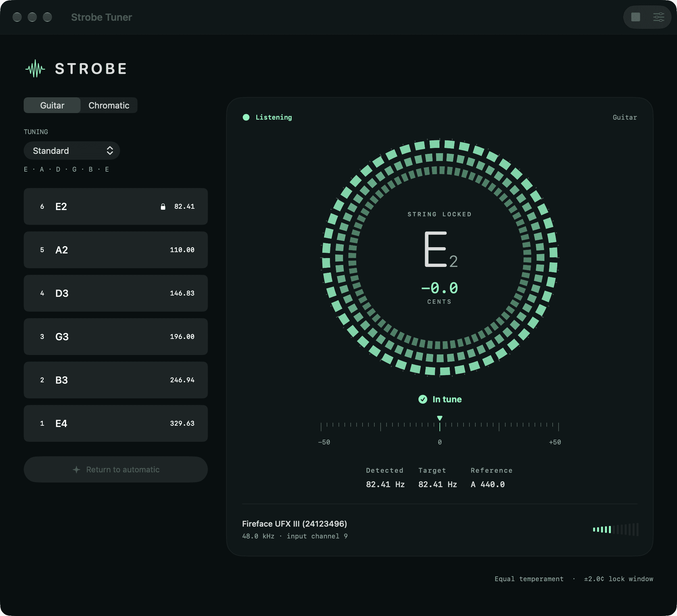
Task: Click the Target 82.41 Hz value
Action: pos(438,485)
